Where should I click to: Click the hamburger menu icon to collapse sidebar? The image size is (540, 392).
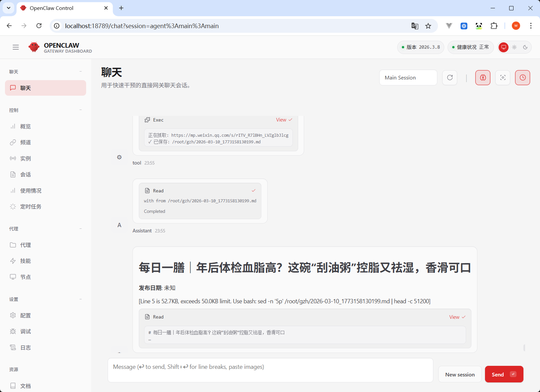coord(16,47)
